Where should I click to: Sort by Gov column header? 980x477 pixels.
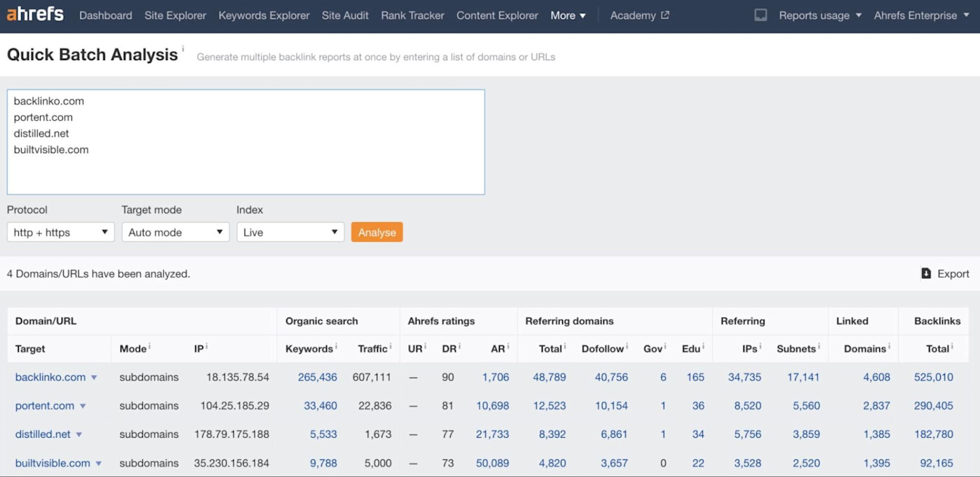tap(653, 348)
